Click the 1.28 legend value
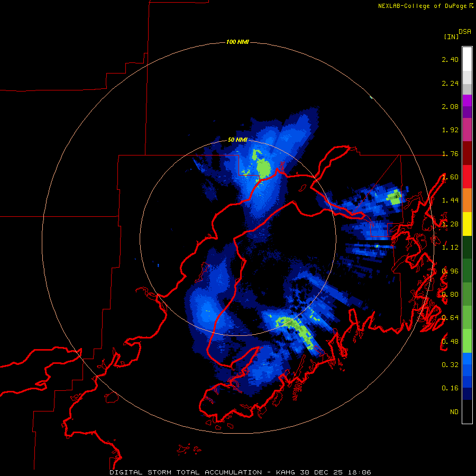476x476 pixels. (x=450, y=224)
